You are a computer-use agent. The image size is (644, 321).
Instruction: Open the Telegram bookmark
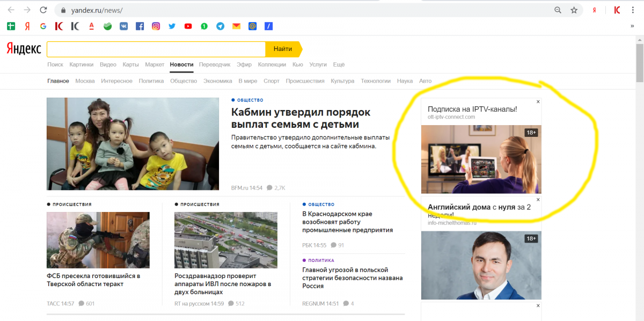220,26
